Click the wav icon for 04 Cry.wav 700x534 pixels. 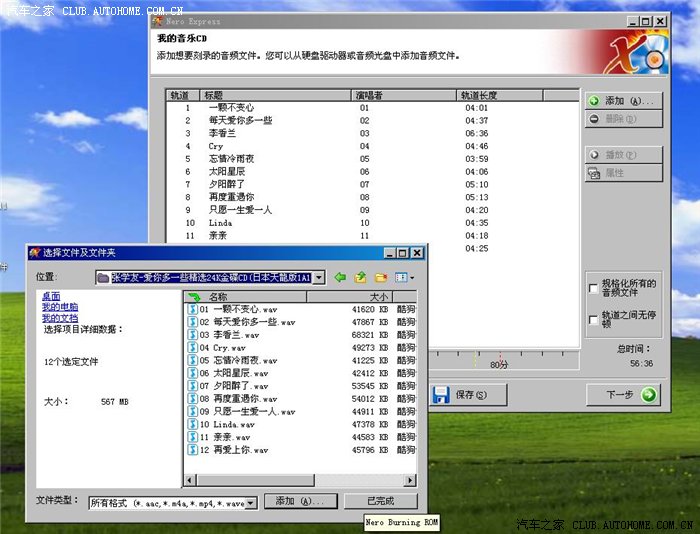click(x=192, y=348)
